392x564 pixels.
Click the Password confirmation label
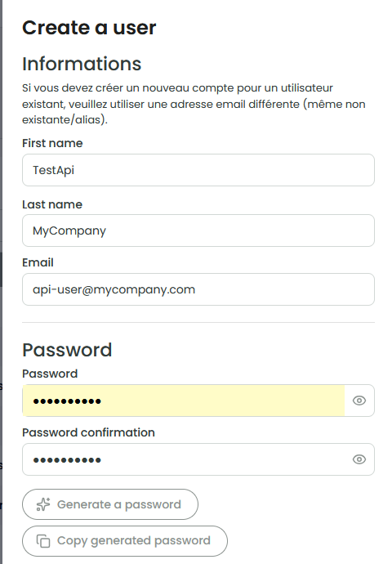pyautogui.click(x=88, y=432)
